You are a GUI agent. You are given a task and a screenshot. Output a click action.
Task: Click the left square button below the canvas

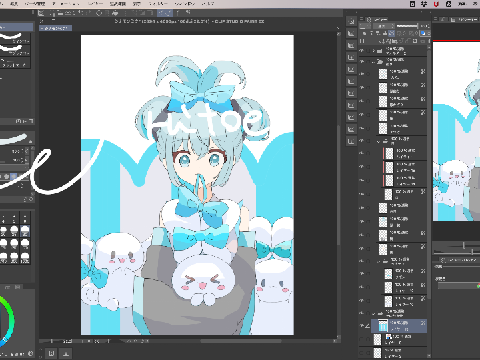tap(51, 353)
